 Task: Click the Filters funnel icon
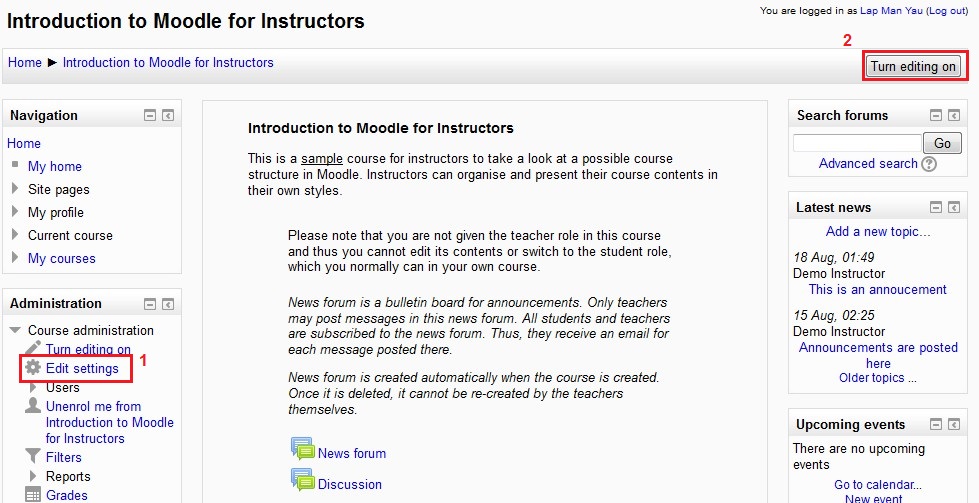pyautogui.click(x=33, y=457)
